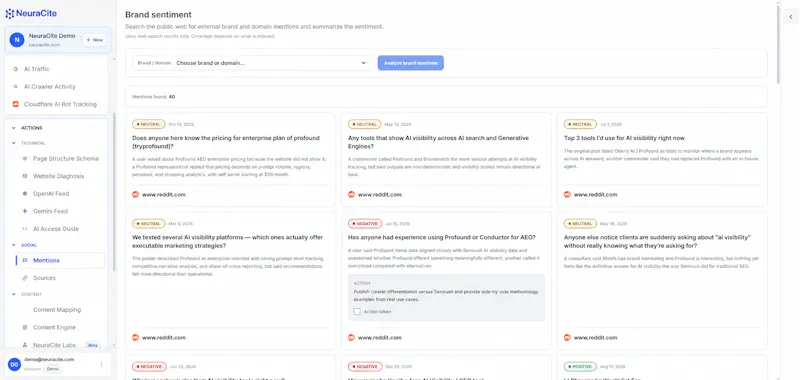The height and width of the screenshot is (380, 800).
Task: Click the NeuraCite Demo avatar icon
Action: tap(17, 40)
